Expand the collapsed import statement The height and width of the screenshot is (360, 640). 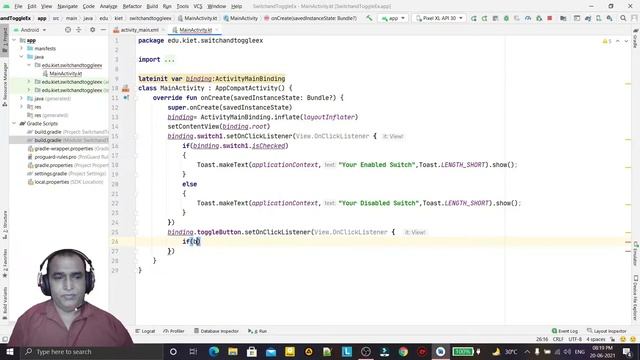[169, 60]
